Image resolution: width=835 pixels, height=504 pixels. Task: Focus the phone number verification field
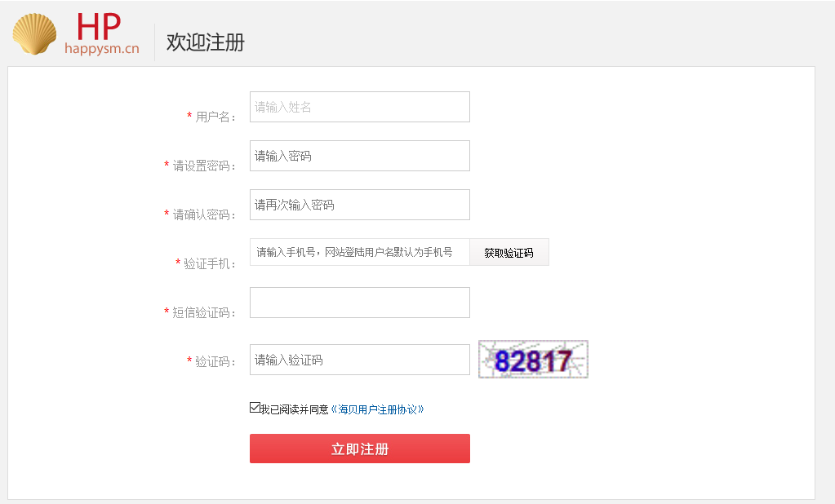(x=359, y=252)
